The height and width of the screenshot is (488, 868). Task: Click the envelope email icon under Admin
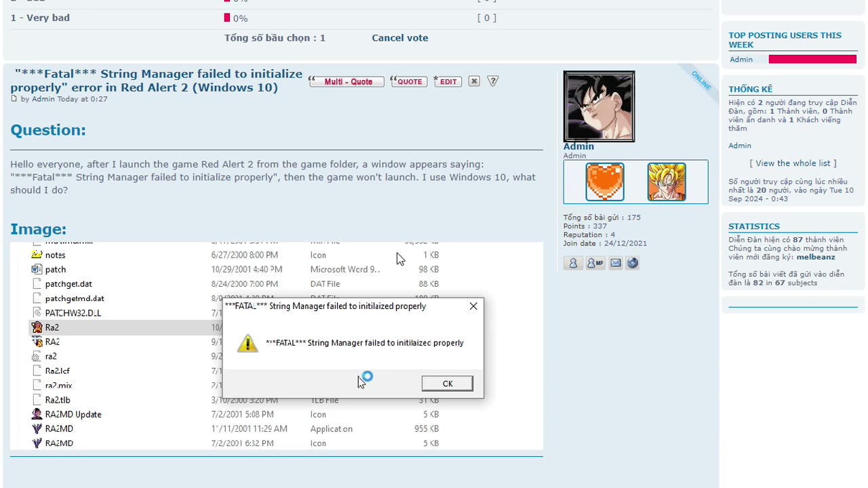pos(616,263)
